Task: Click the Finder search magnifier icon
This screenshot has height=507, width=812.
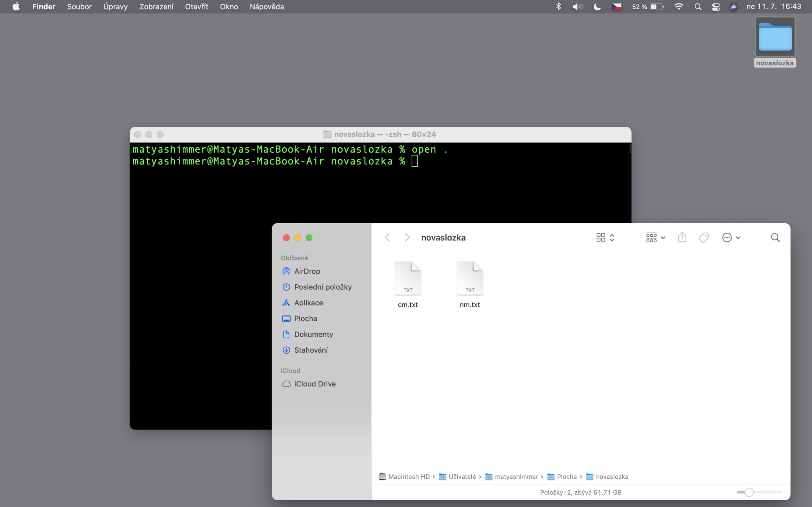Action: [x=775, y=237]
